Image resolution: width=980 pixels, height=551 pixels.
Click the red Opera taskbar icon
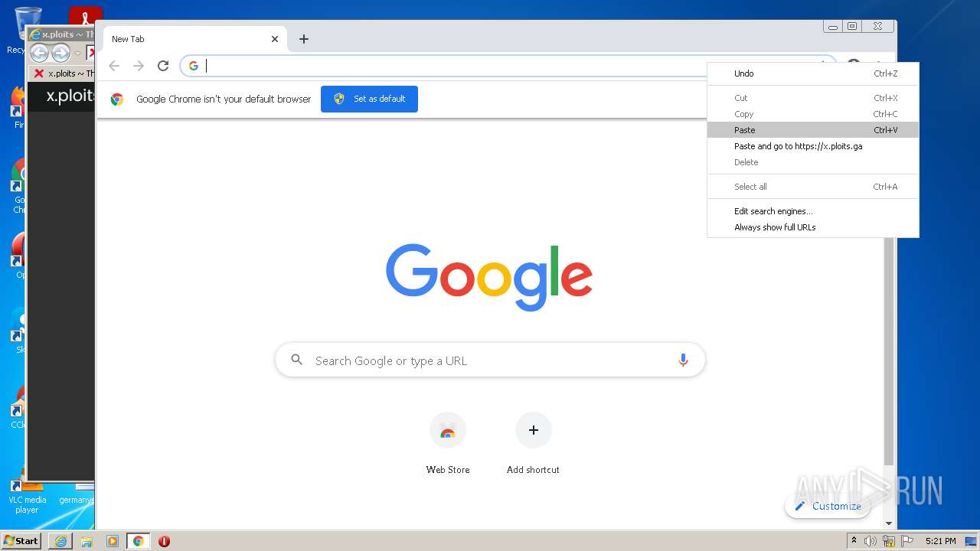click(164, 541)
